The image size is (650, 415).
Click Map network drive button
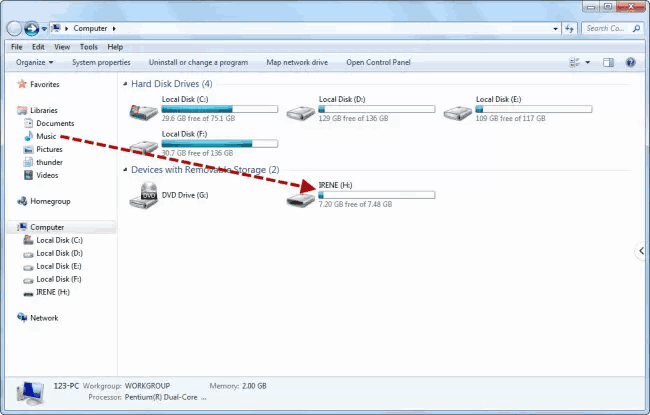point(297,62)
